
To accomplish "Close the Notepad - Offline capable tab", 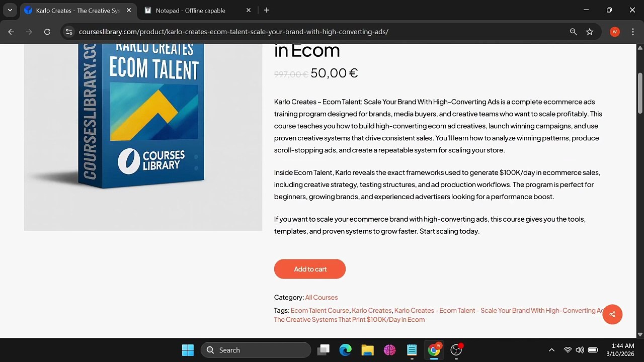I will [x=249, y=10].
